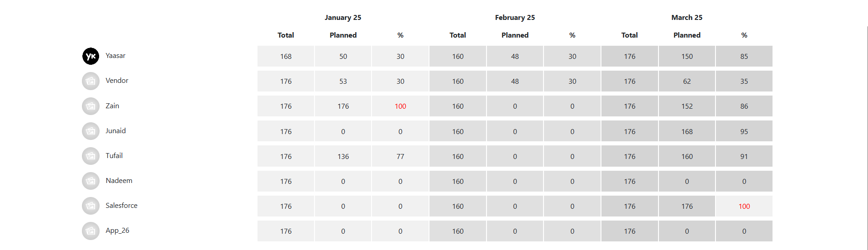Click Tufail's January planned value 136
The height and width of the screenshot is (250, 868).
coord(343,156)
